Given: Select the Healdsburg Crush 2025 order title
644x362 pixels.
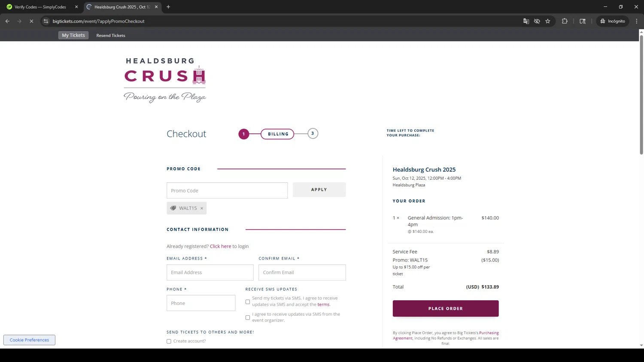Looking at the screenshot, I should [x=424, y=169].
